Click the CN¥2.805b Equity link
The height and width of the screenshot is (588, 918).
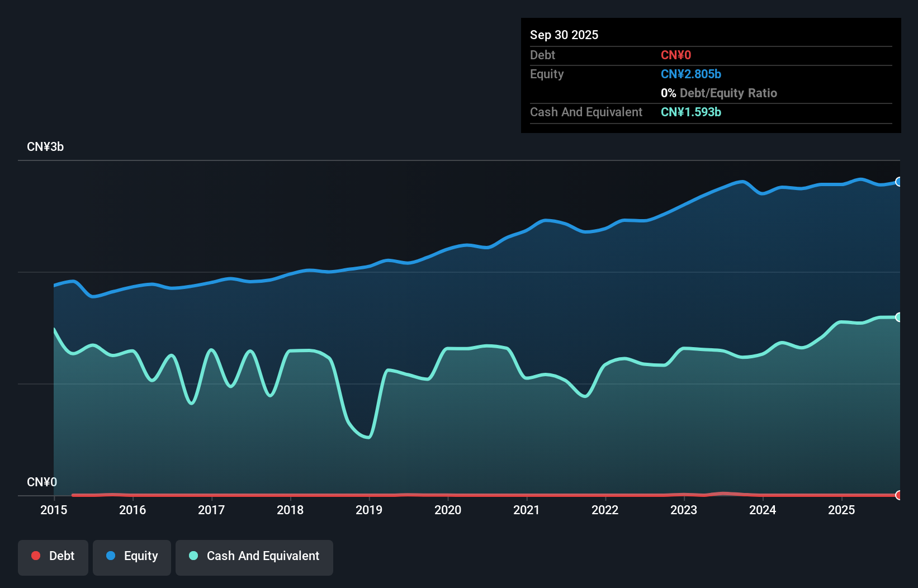691,74
